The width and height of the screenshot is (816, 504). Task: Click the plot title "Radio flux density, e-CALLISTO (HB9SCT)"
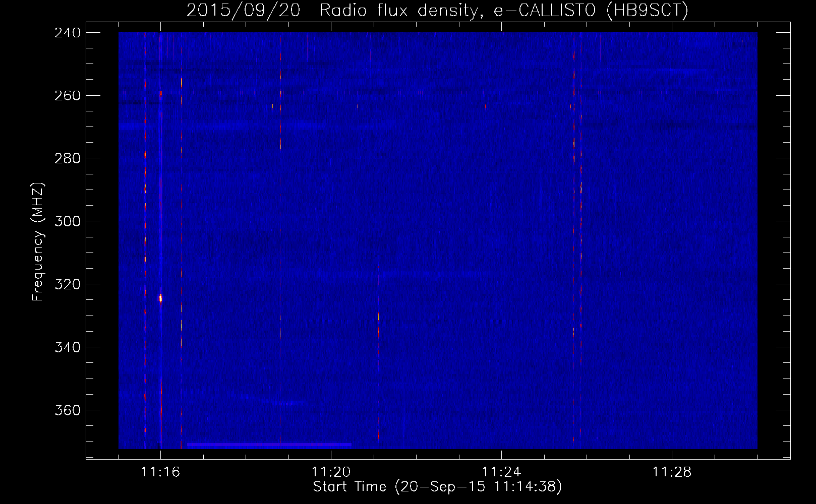tap(504, 10)
